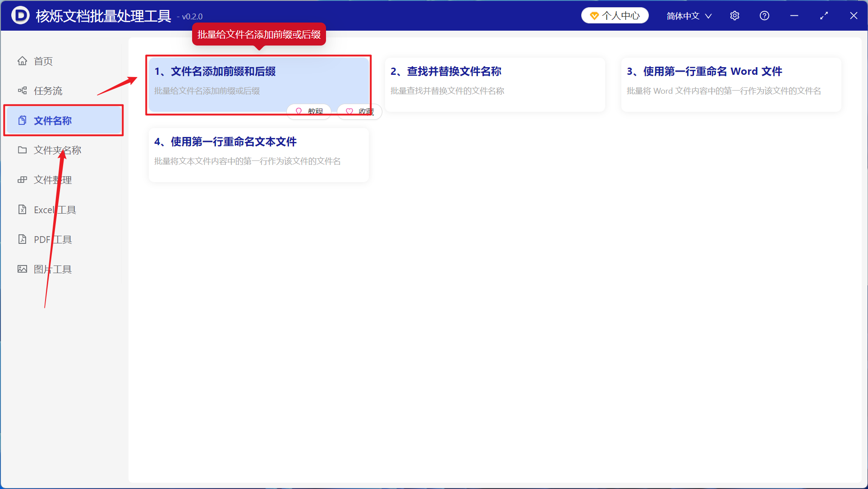Open the 图片工具 menu item
The image size is (868, 489).
[x=64, y=269]
